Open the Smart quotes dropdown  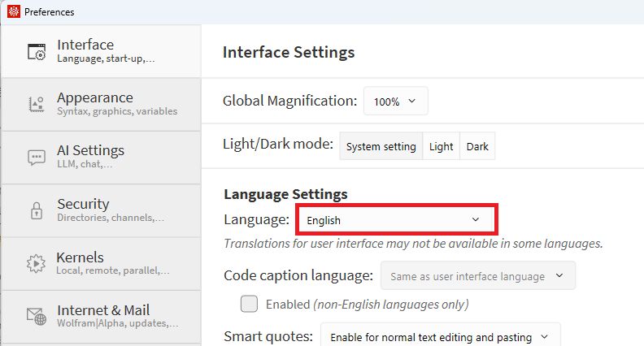click(x=440, y=337)
